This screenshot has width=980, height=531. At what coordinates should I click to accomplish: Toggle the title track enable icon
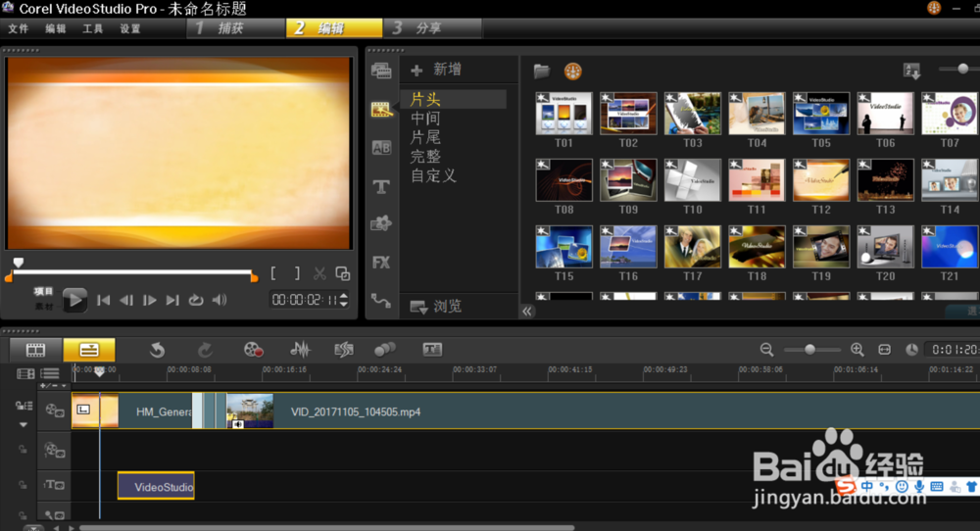click(x=54, y=485)
